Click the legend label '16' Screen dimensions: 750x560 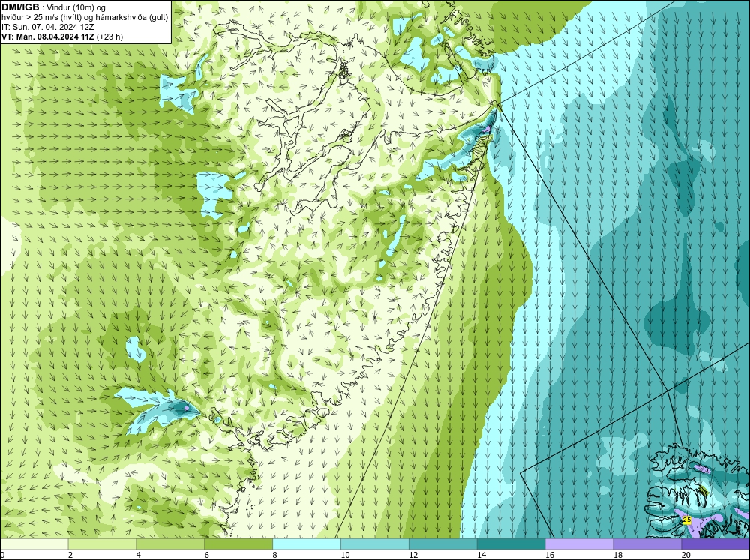tap(550, 555)
